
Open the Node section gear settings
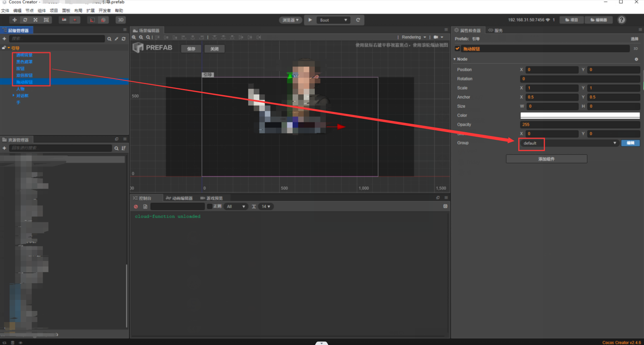pyautogui.click(x=636, y=59)
